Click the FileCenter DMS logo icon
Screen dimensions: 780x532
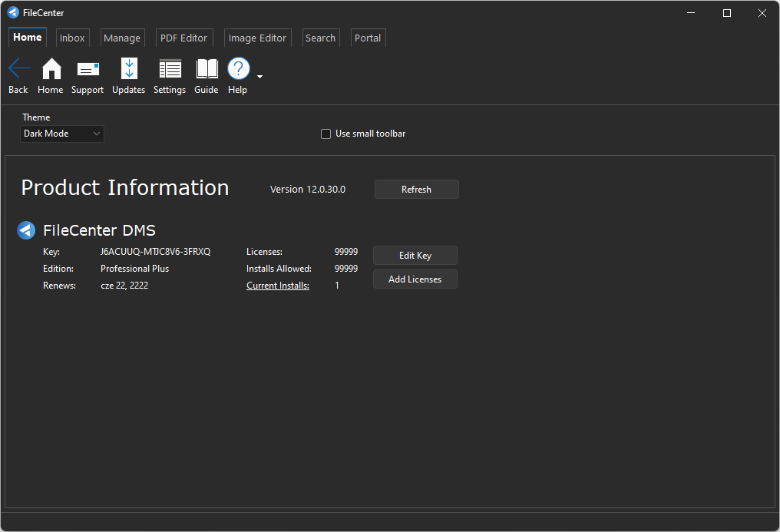tap(26, 230)
